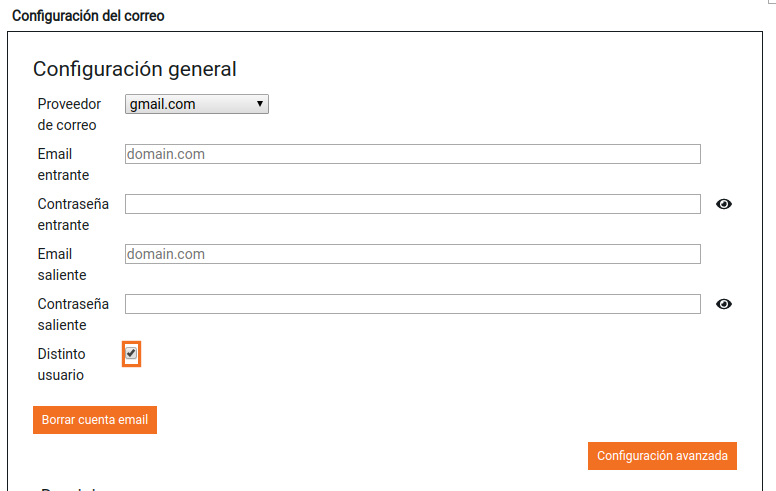The height and width of the screenshot is (491, 776).
Task: Show the incoming password with eye icon
Action: (x=724, y=204)
